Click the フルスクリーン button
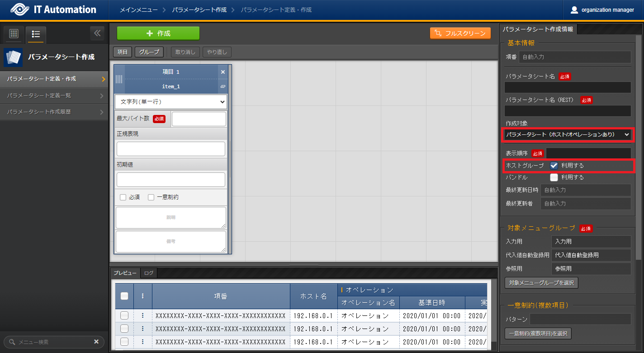This screenshot has height=353, width=644. [460, 33]
